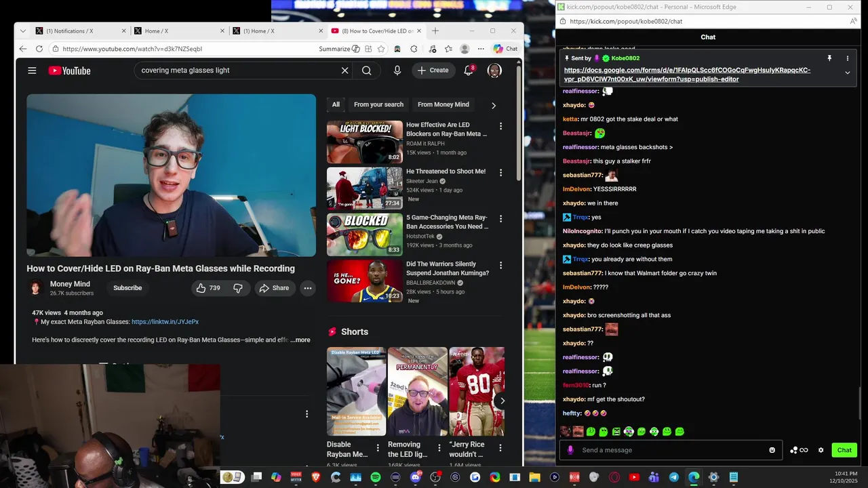The height and width of the screenshot is (488, 868).
Task: Start voice search with the microphone icon
Action: (x=397, y=70)
